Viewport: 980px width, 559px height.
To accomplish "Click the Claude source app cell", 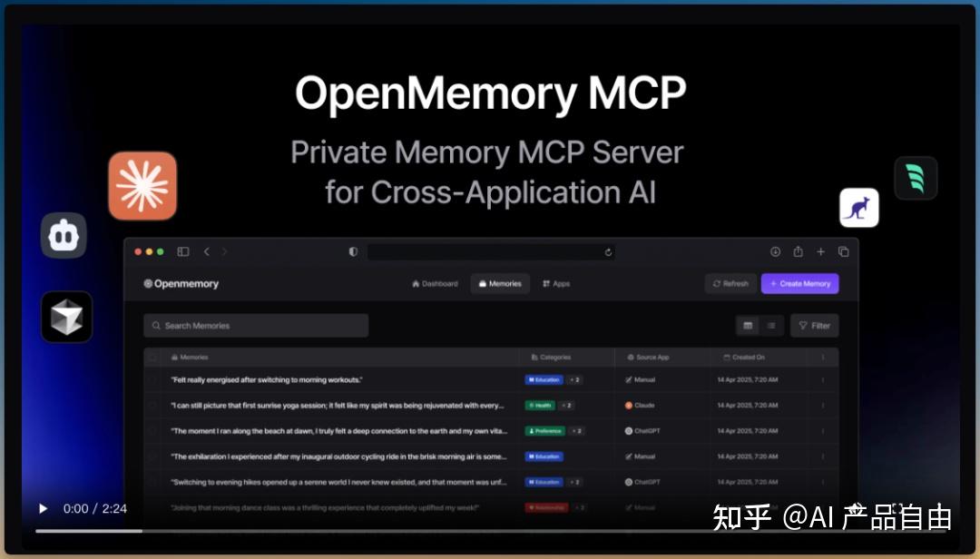I will 640,405.
